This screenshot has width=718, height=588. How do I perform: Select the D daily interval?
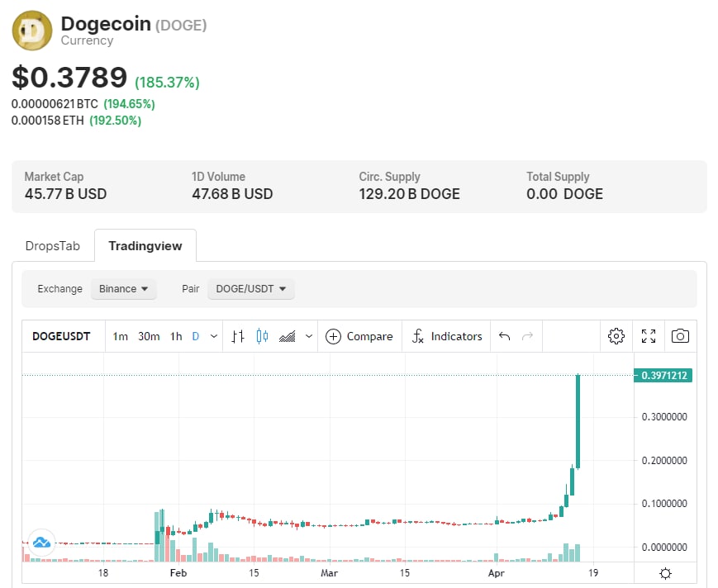point(196,336)
